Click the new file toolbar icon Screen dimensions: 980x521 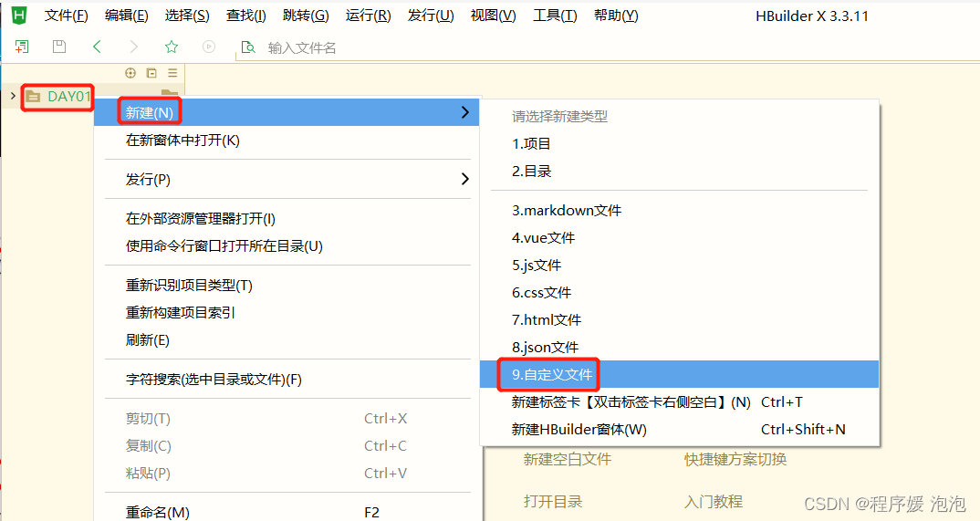(22, 47)
